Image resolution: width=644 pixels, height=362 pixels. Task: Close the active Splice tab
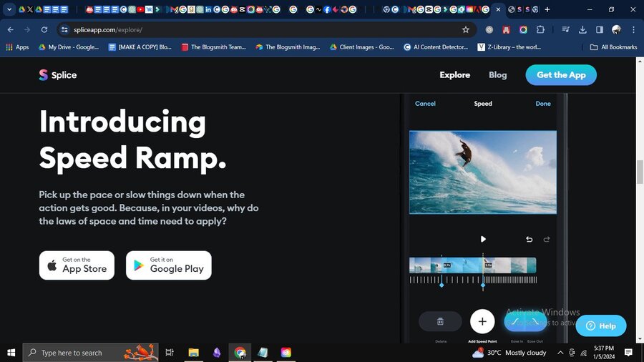(x=498, y=9)
